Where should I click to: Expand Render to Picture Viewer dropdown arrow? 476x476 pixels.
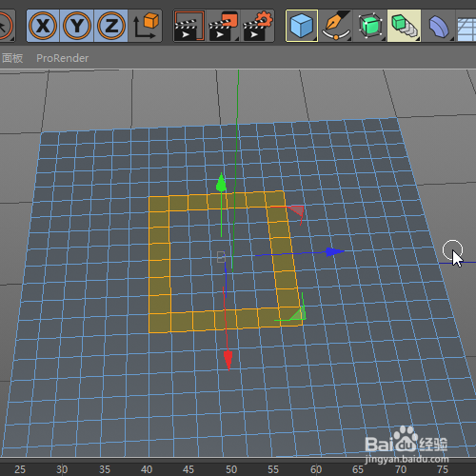tap(237, 39)
